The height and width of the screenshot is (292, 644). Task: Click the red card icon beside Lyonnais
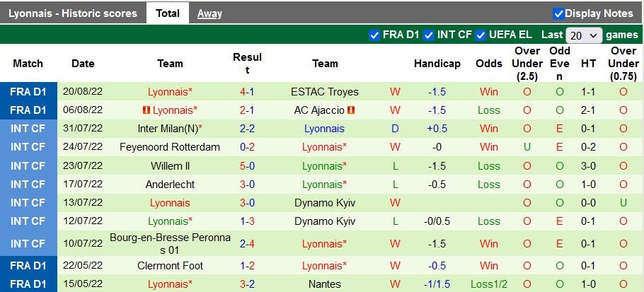[146, 110]
